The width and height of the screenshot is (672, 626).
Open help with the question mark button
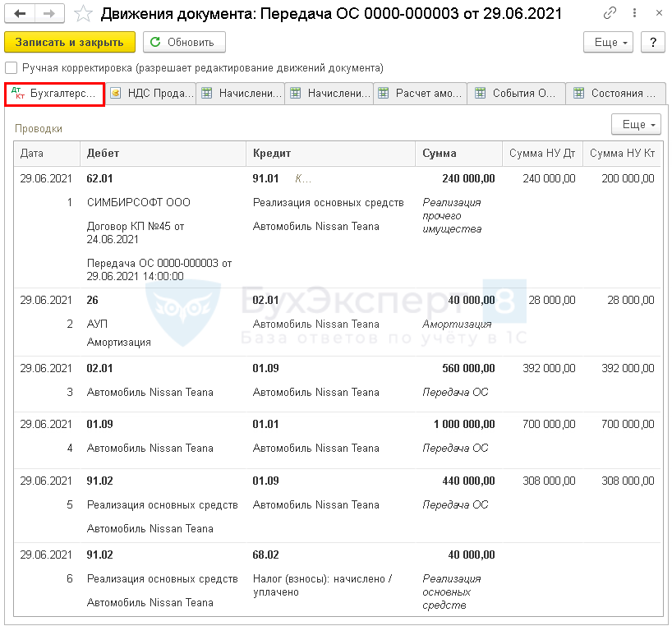point(652,43)
